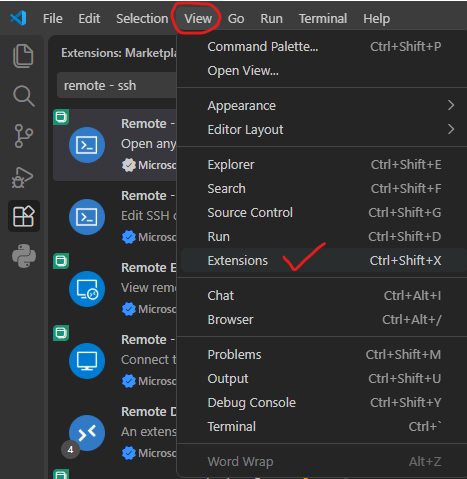Open the Source Control branch icon
This screenshot has height=479, width=467.
24,136
